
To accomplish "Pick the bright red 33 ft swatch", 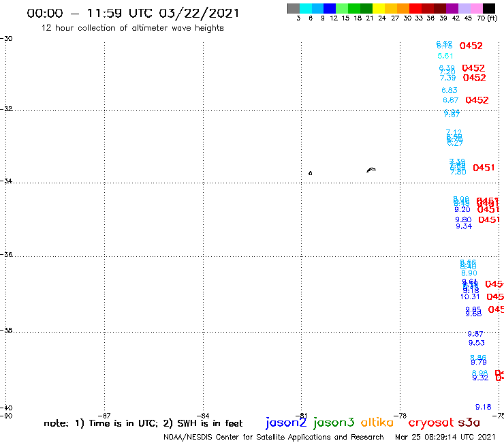I will pyautogui.click(x=415, y=8).
